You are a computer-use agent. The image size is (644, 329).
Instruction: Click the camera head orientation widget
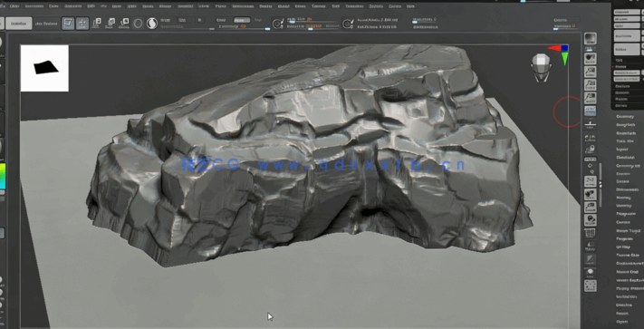[x=540, y=66]
